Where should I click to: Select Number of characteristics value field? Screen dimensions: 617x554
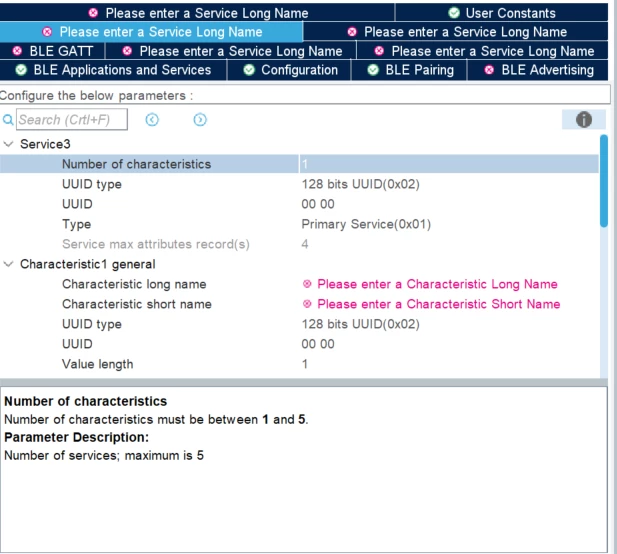[449, 164]
